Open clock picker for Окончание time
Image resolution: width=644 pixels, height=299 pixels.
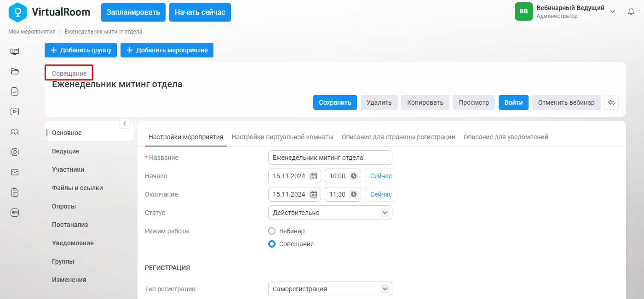pos(354,194)
